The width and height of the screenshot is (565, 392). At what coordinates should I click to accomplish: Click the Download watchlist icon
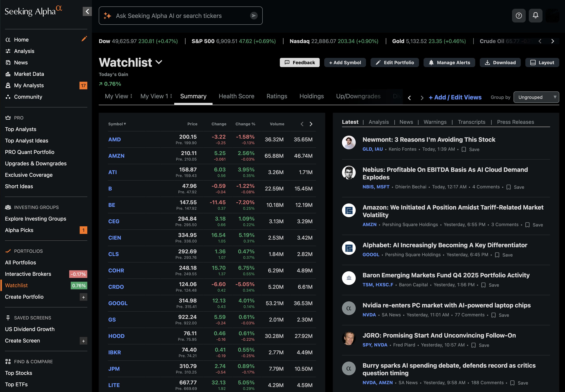[x=487, y=62]
